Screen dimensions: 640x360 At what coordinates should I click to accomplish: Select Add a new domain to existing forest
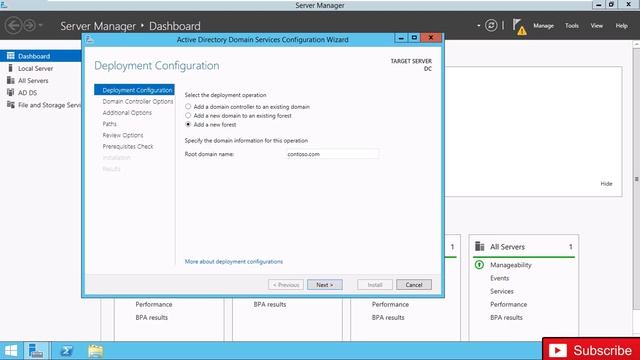(188, 116)
